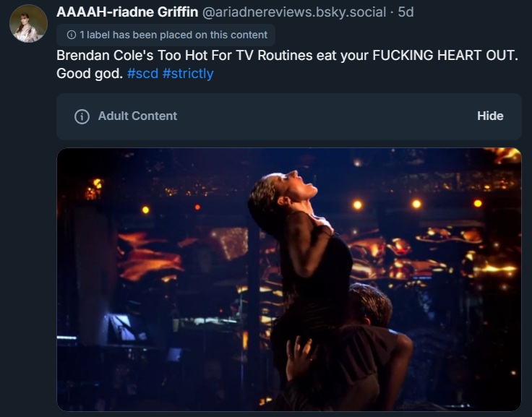Open the #scd hashtag
Screen dimensions: 532x417
[142, 74]
